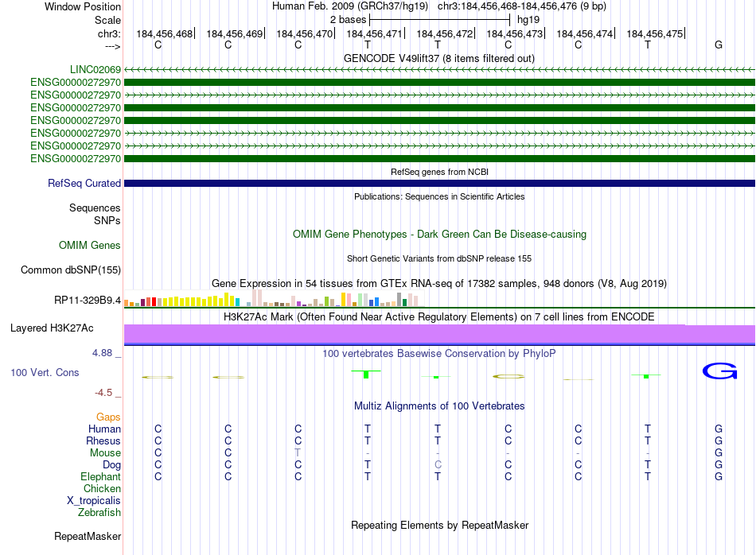This screenshot has height=555, width=756.
Task: Click the faded T in the Mouse alignment row
Action: pos(298,453)
